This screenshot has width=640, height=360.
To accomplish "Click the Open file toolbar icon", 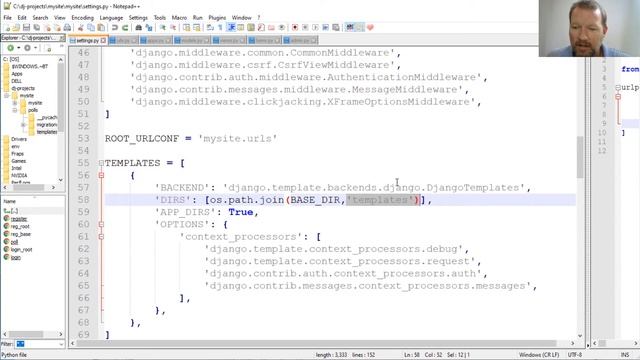I will click(16, 28).
